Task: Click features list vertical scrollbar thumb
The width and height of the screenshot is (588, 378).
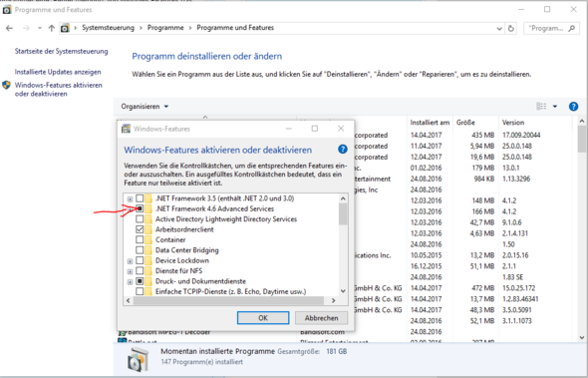Action: (x=343, y=214)
